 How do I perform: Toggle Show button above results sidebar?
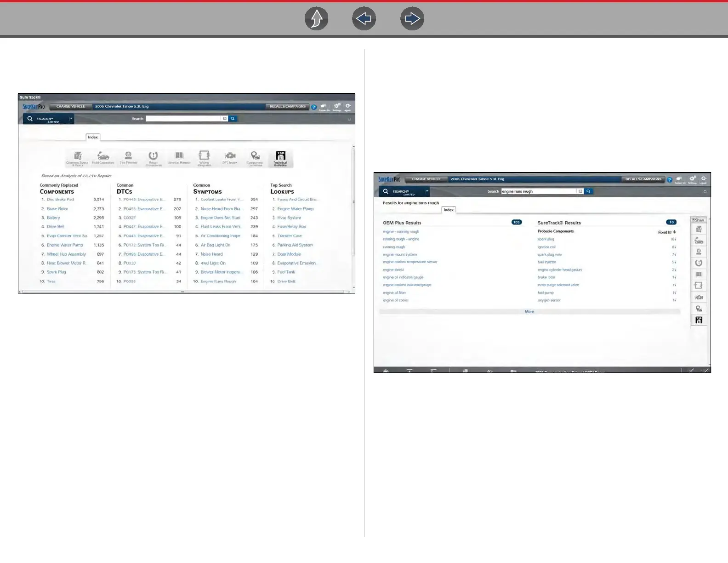698,220
